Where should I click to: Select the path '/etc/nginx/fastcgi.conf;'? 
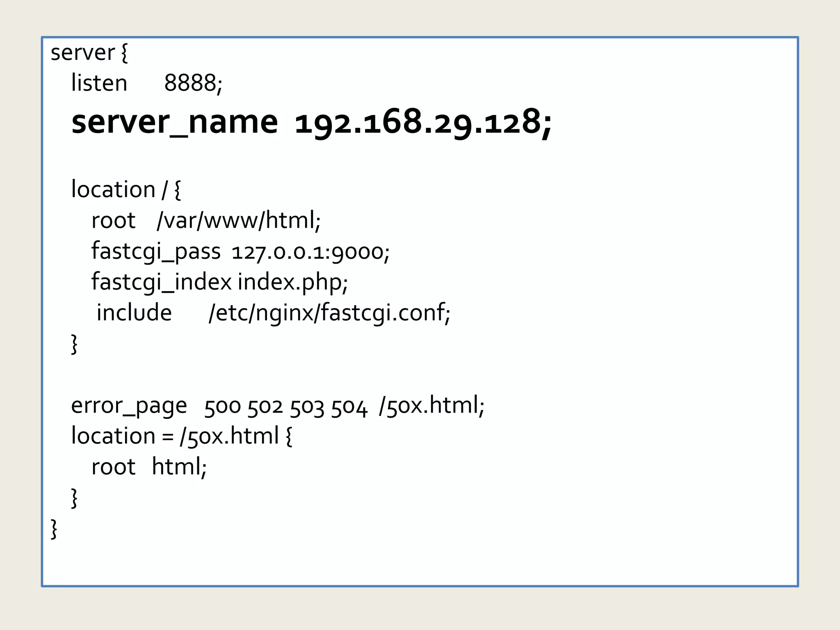click(330, 313)
